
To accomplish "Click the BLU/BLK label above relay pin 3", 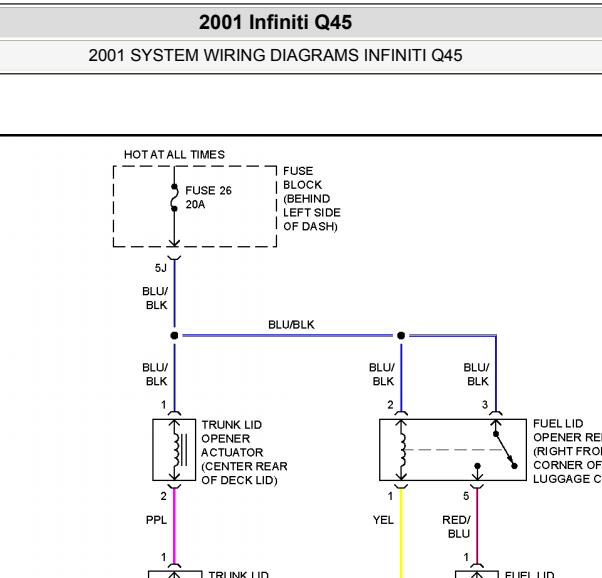I will pos(476,374).
